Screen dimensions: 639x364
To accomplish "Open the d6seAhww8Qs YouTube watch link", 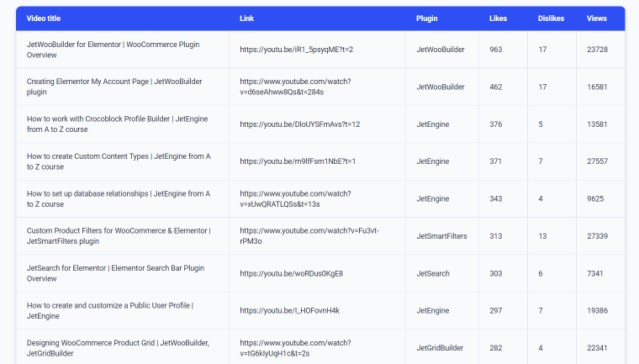I will click(295, 87).
